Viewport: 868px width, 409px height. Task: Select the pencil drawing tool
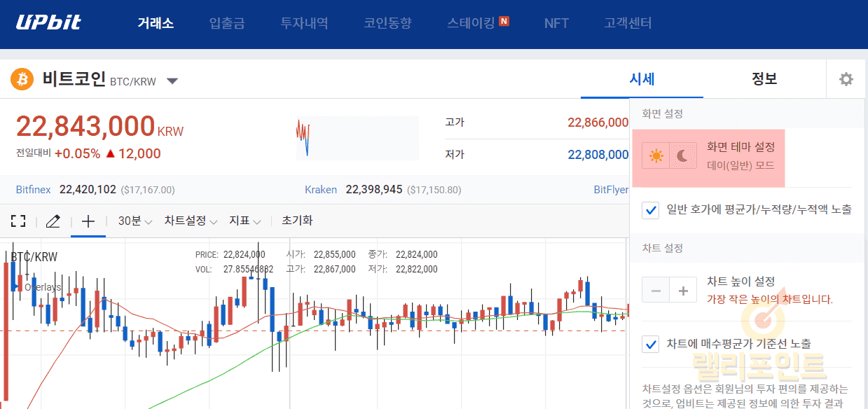click(53, 221)
